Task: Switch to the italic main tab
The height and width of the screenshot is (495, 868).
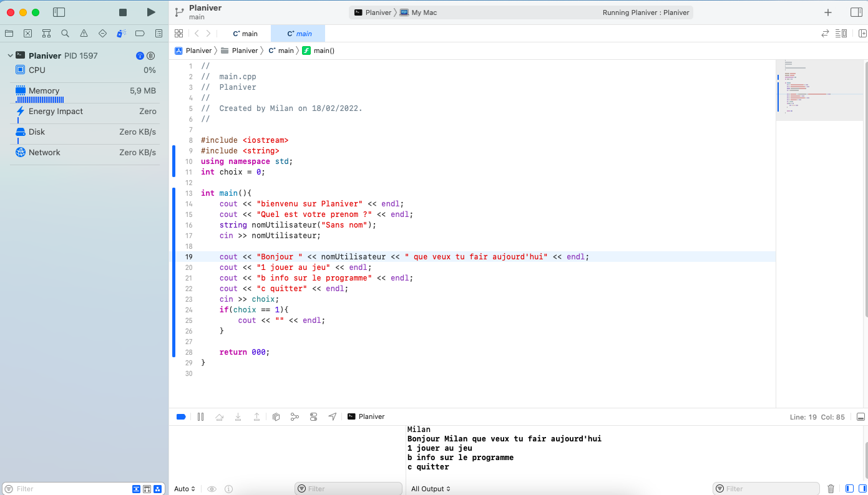Action: (298, 34)
